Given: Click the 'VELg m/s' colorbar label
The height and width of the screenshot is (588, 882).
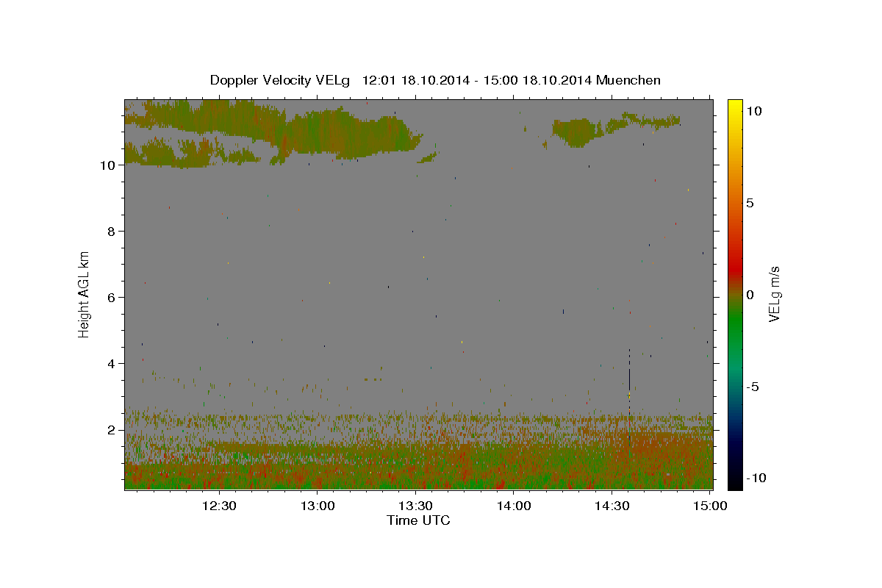Looking at the screenshot, I should pyautogui.click(x=774, y=294).
